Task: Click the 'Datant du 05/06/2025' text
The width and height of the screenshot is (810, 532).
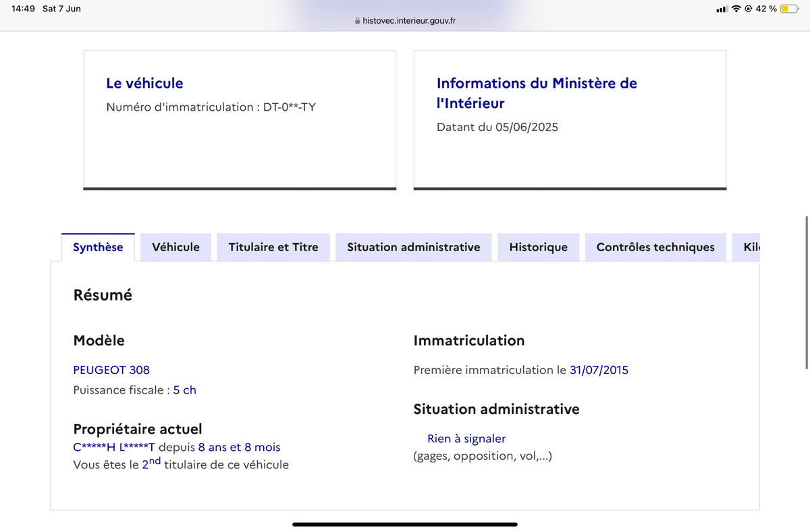Action: click(497, 127)
